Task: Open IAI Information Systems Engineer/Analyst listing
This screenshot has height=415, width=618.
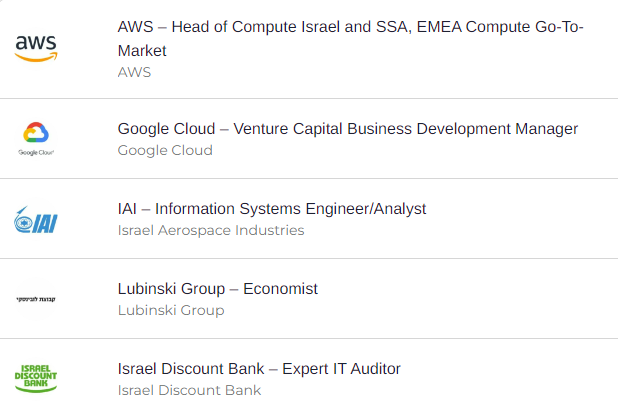Action: click(272, 209)
